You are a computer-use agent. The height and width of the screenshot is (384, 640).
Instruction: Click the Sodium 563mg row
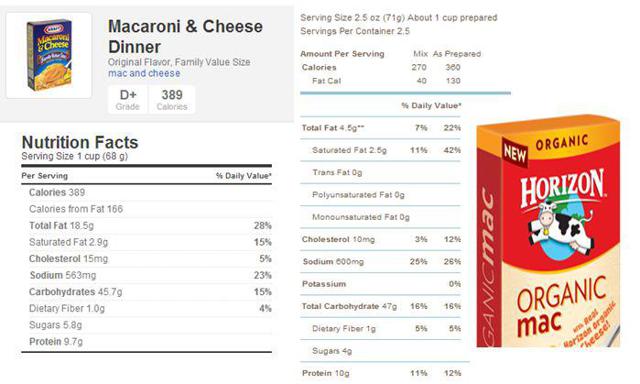147,275
